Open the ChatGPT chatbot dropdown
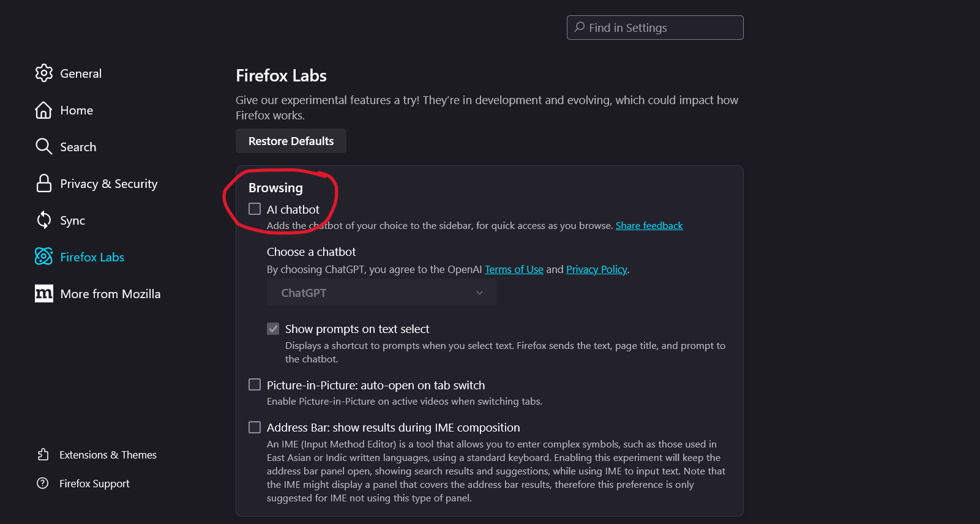Image resolution: width=980 pixels, height=524 pixels. click(381, 293)
